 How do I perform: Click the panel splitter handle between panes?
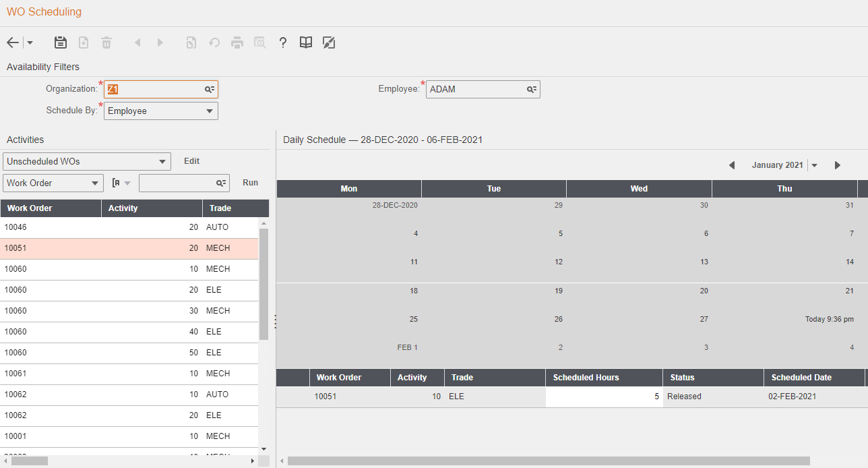(x=275, y=322)
